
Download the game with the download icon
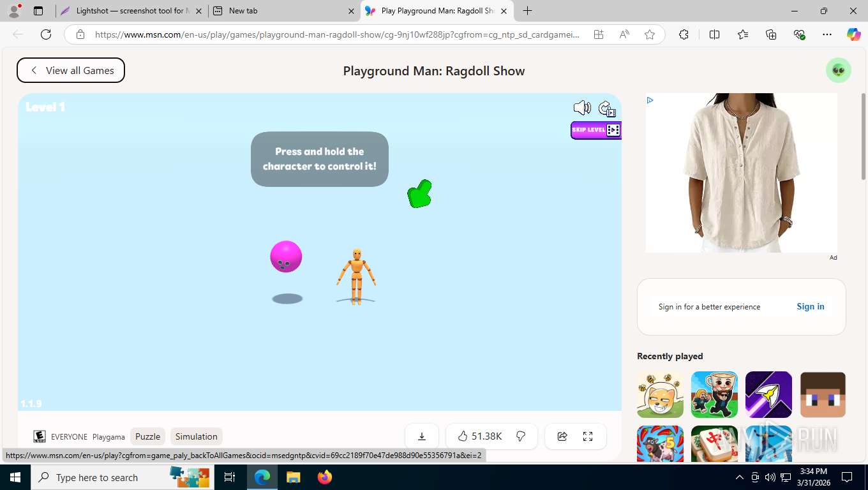(422, 436)
